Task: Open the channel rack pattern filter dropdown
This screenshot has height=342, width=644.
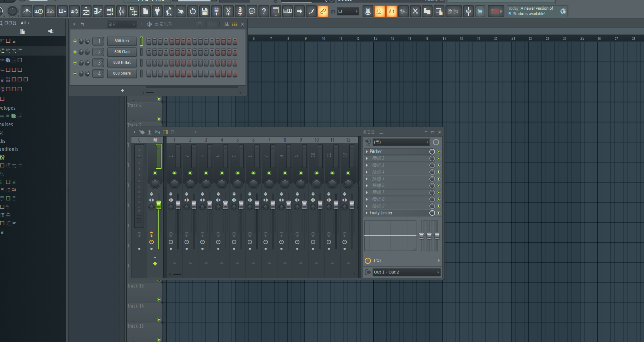Action: pyautogui.click(x=122, y=24)
